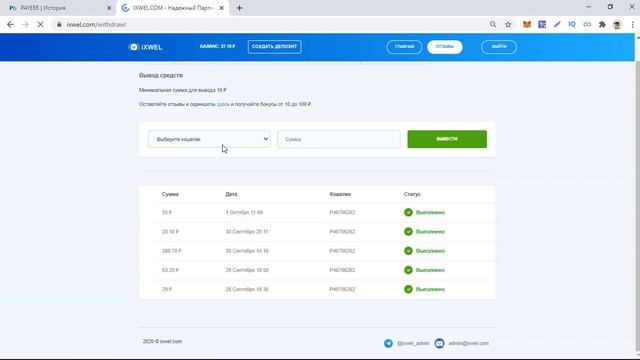This screenshot has height=360, width=640.
Task: Click the 29 ₽ amount cell
Action: [x=167, y=289]
